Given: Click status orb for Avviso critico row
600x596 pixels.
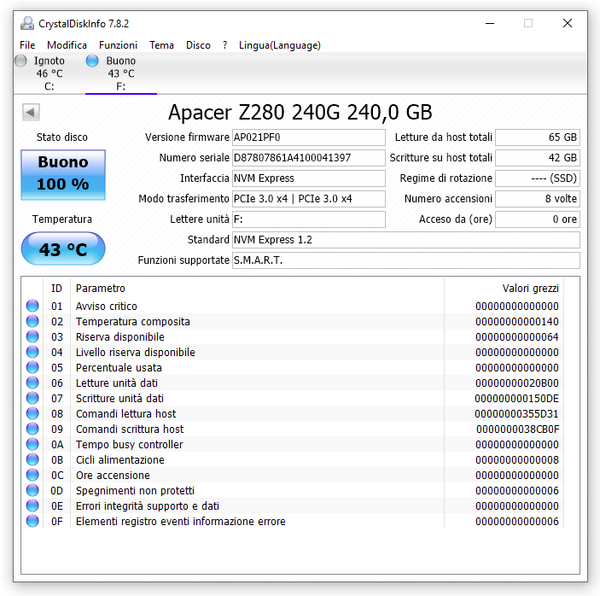Looking at the screenshot, I should 33,306.
